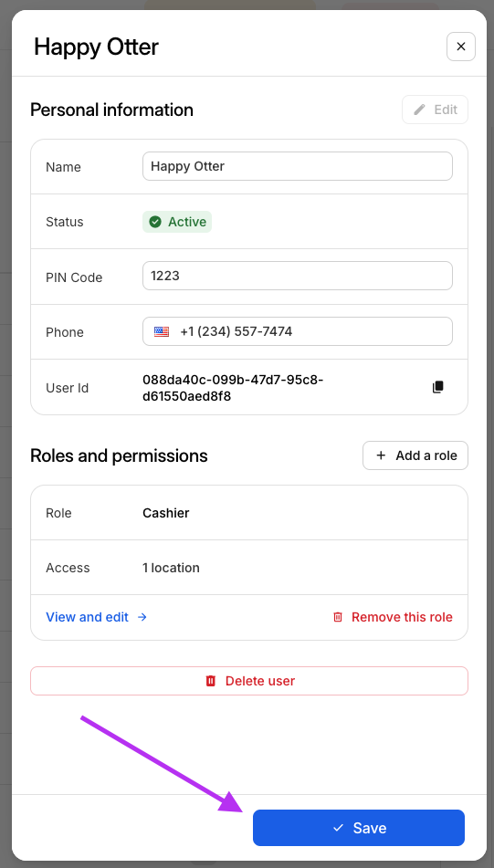The image size is (494, 868).
Task: Remove this role from the user
Action: tap(393, 617)
